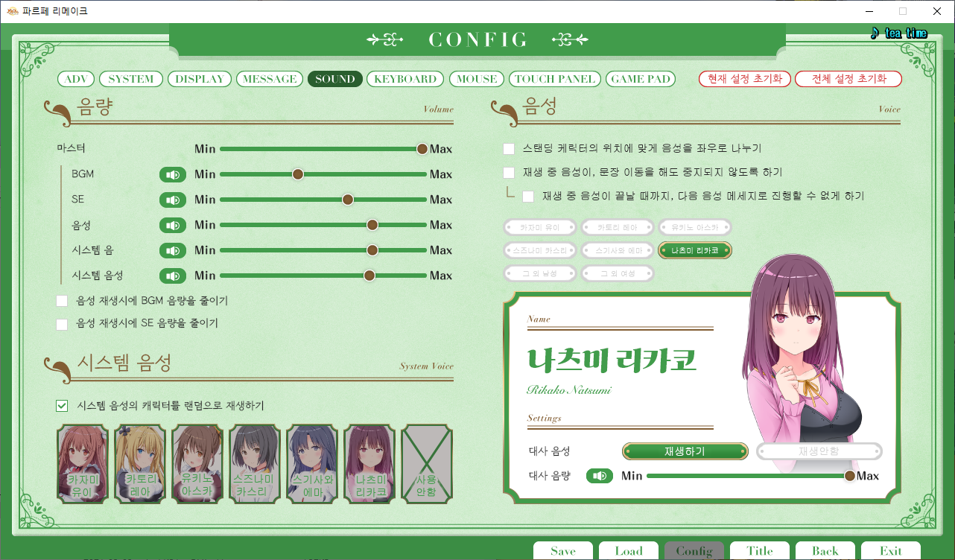Select the SOUND tab
This screenshot has width=955, height=560.
[x=335, y=79]
